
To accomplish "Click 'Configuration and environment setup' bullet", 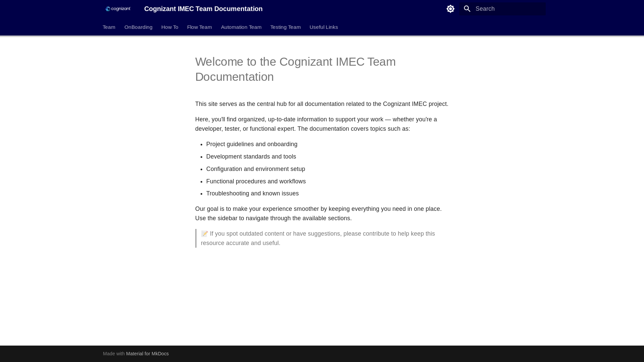I will click(x=256, y=169).
